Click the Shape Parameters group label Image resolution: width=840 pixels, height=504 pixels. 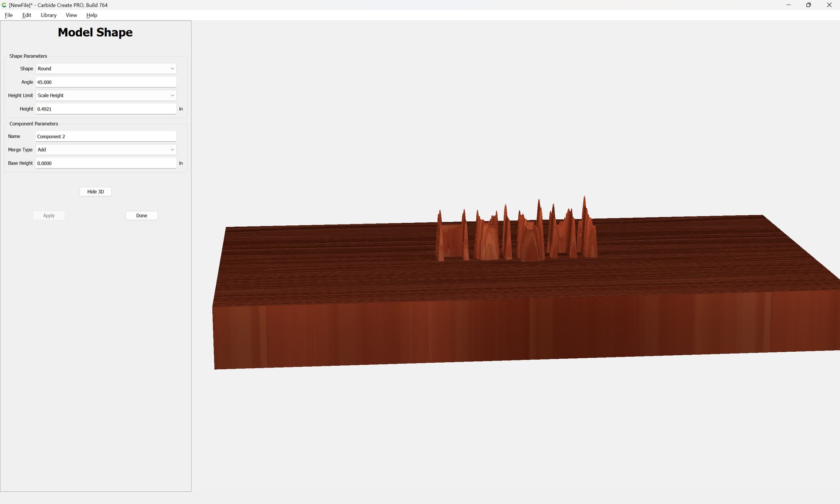click(x=28, y=56)
